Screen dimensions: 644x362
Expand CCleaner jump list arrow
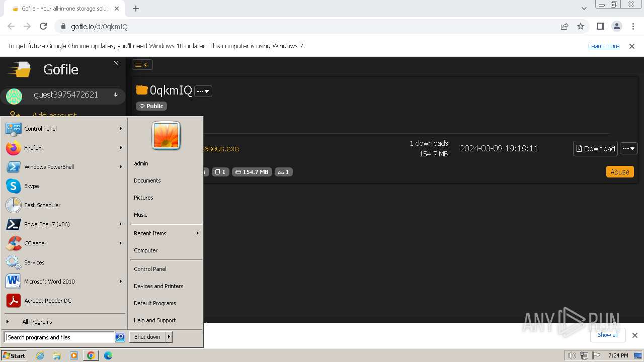(x=121, y=243)
